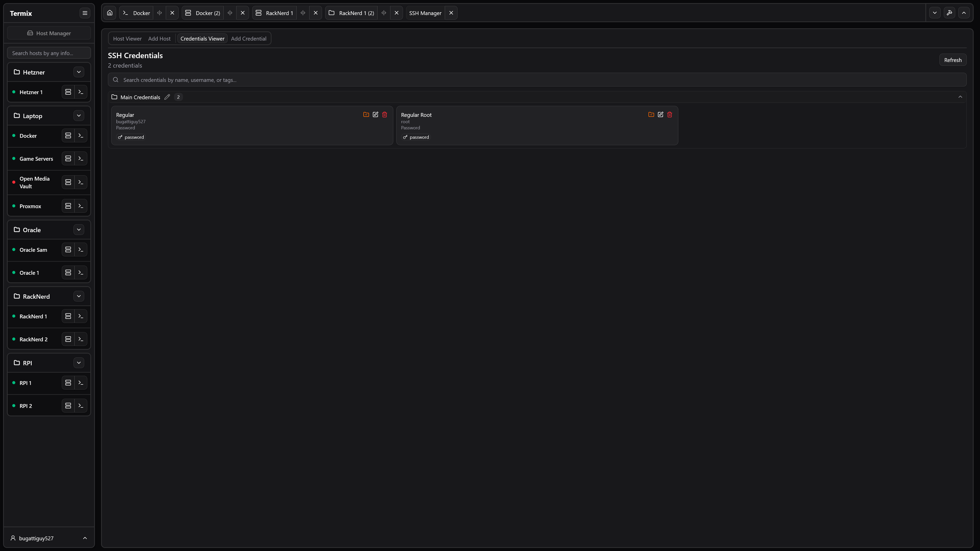Open server stats for Docker host
Image resolution: width=980 pixels, height=551 pixels.
(68, 136)
